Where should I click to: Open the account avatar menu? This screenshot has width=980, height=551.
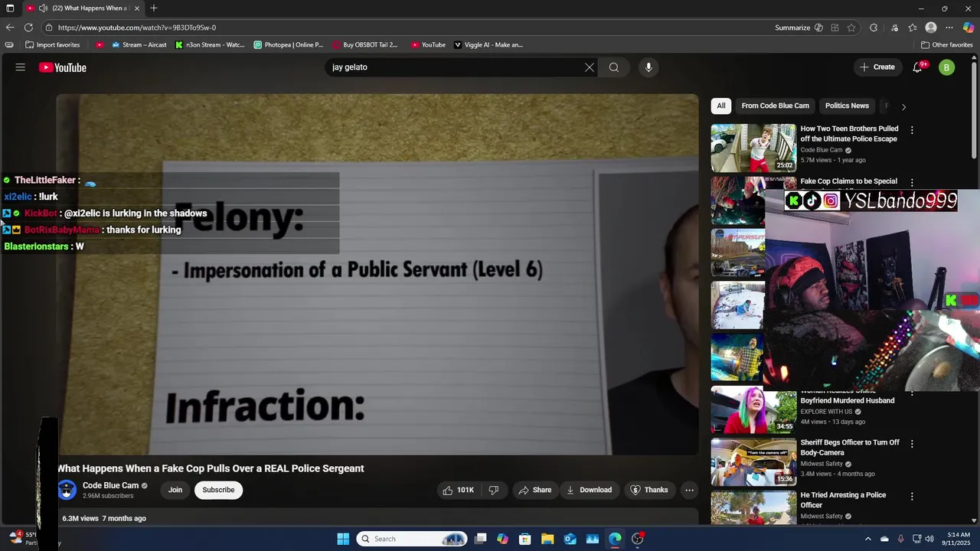click(x=947, y=67)
